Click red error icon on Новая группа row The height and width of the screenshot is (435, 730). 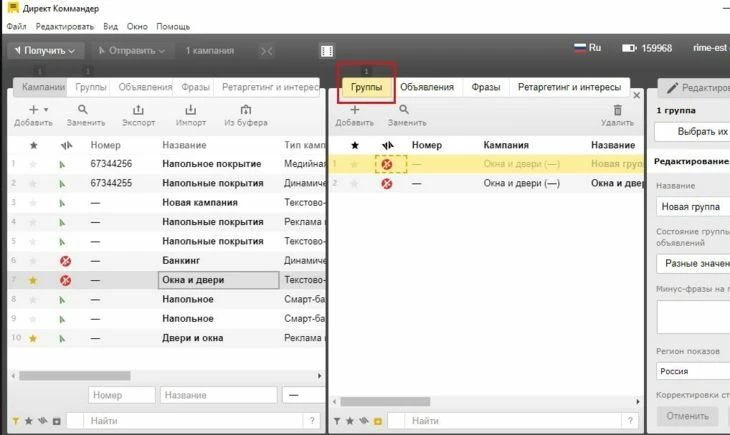tap(386, 164)
